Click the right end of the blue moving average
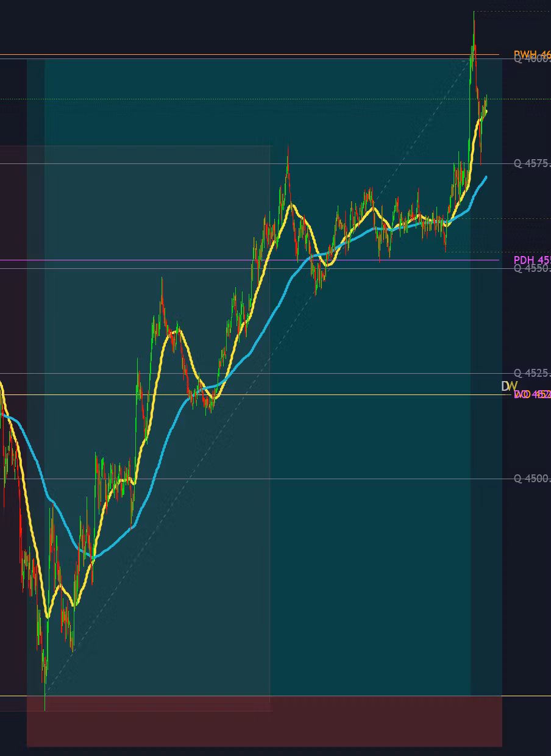The image size is (551, 756). pos(486,177)
